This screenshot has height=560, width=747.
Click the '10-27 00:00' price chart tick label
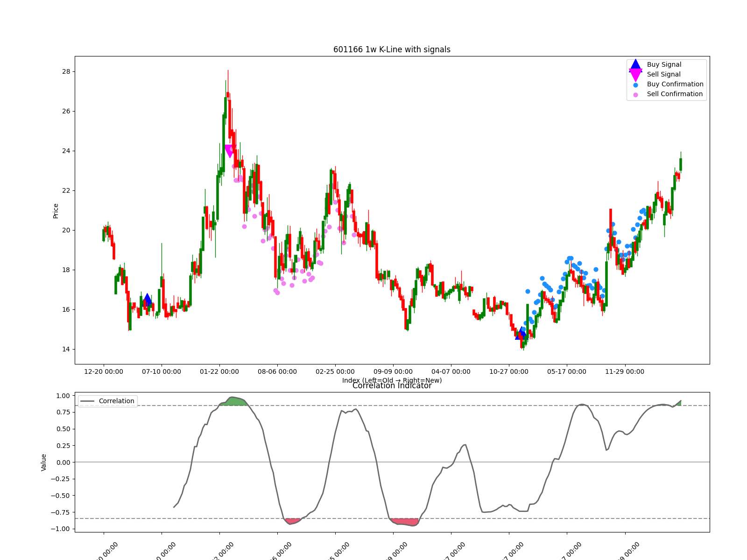[509, 371]
